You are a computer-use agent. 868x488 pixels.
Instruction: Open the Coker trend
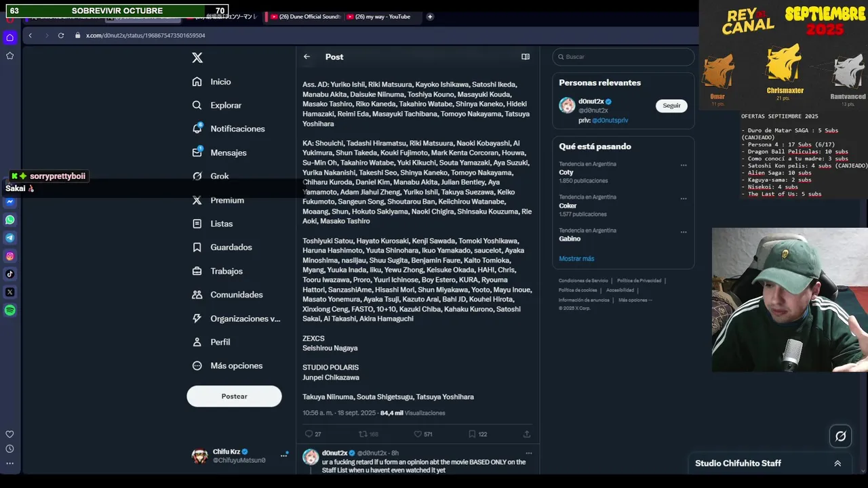click(x=568, y=205)
